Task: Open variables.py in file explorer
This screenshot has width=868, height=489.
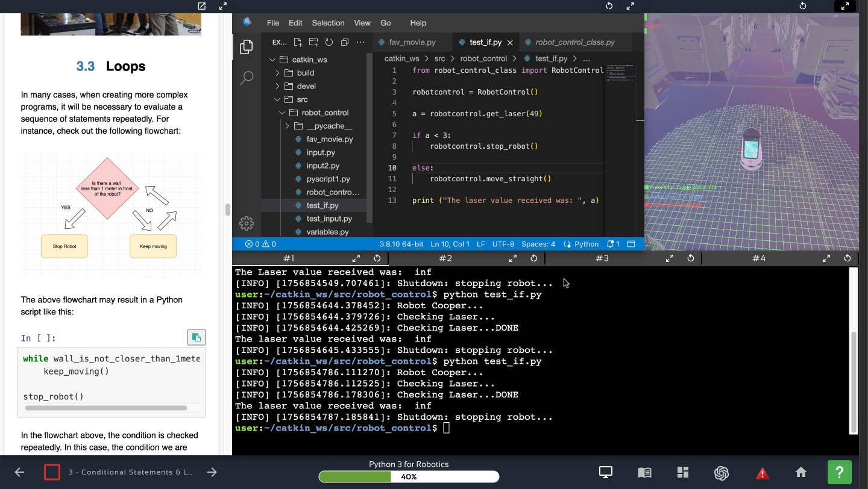Action: point(327,232)
